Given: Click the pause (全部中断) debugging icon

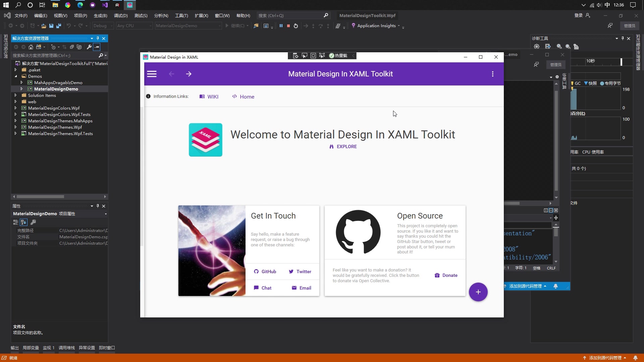Looking at the screenshot, I should 281,26.
